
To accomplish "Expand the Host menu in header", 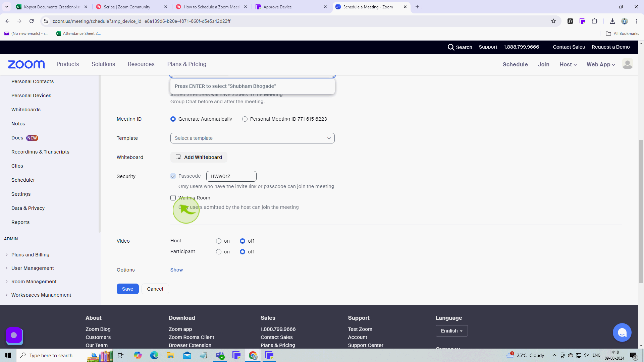I will (x=568, y=64).
